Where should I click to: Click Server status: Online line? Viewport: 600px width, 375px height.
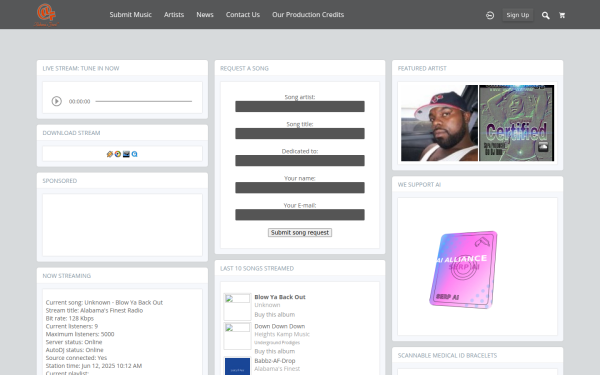(x=74, y=342)
